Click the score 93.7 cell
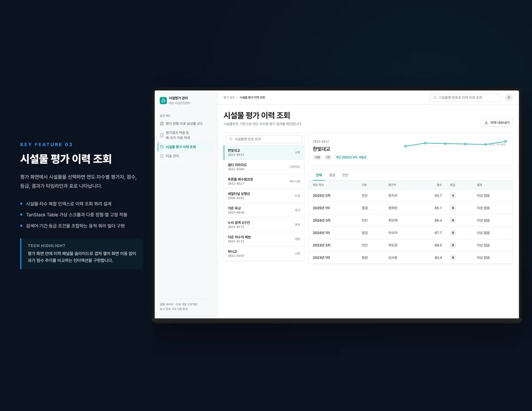The width and height of the screenshot is (532, 411). click(438, 196)
